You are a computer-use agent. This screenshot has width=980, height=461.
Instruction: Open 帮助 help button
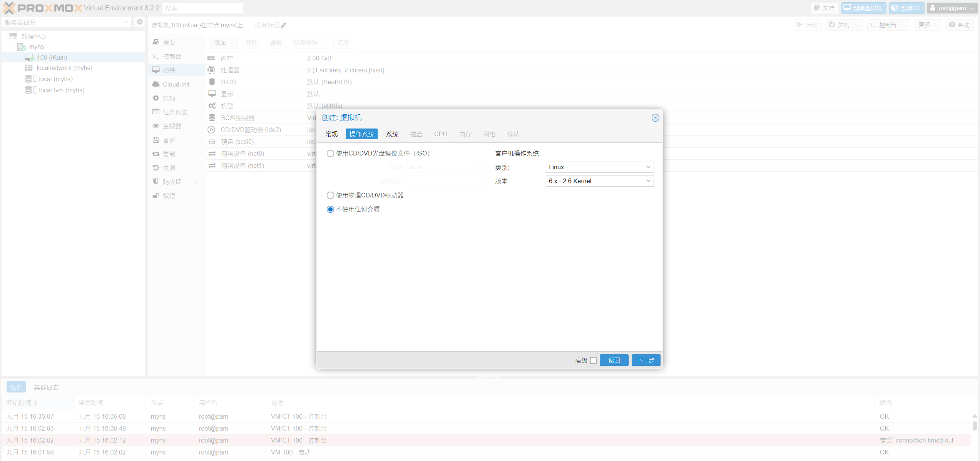(959, 25)
